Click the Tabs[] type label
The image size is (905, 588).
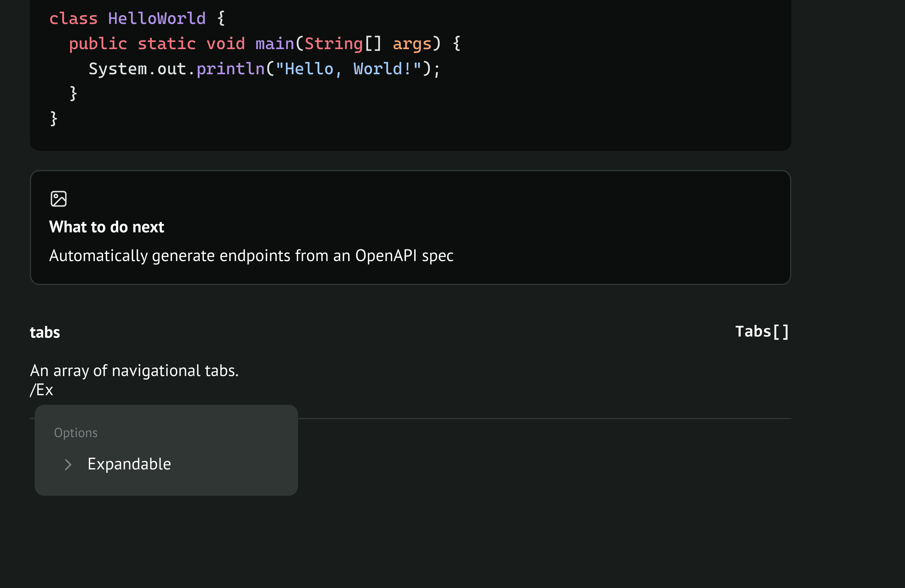point(762,332)
